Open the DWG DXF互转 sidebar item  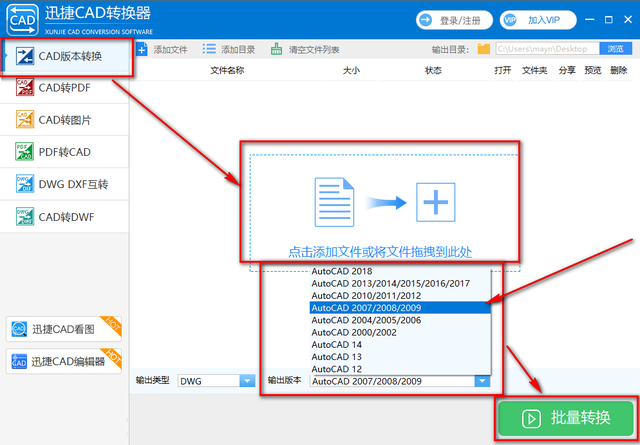64,184
